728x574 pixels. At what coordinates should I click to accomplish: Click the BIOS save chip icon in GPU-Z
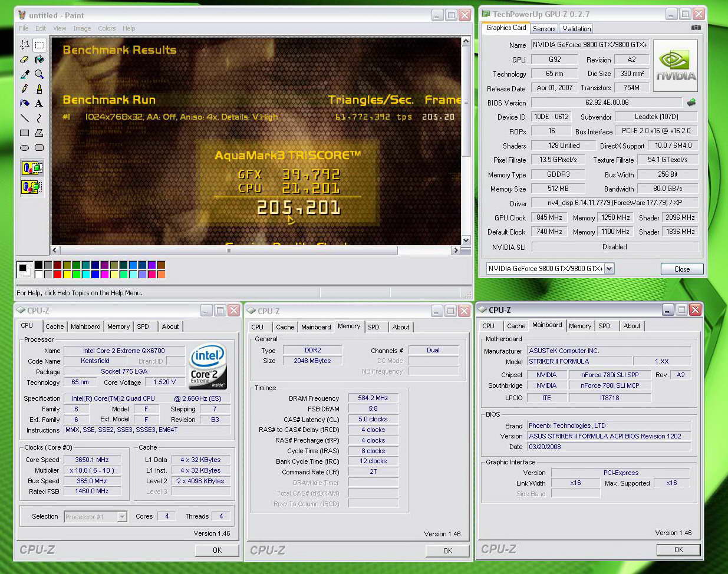(x=691, y=103)
